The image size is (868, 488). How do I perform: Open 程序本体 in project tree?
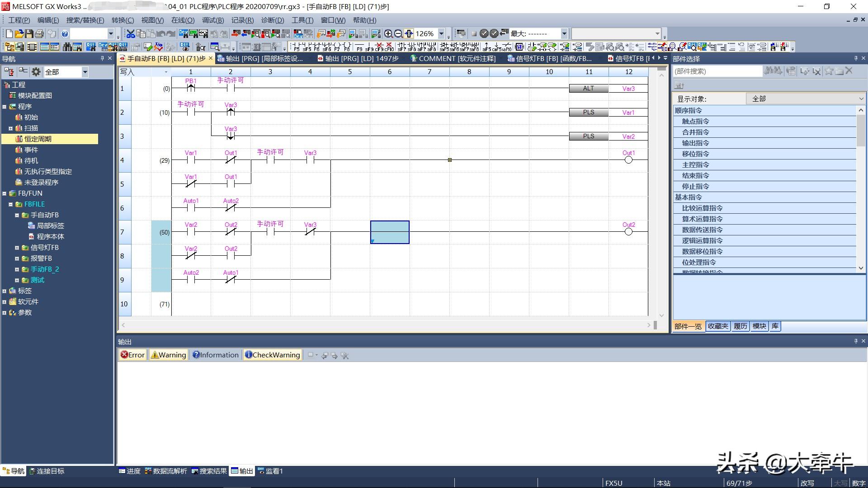coord(50,237)
